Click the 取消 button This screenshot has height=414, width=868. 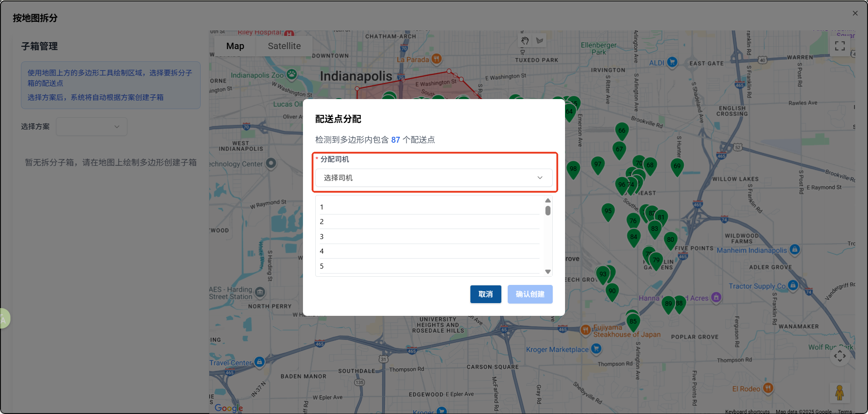485,294
